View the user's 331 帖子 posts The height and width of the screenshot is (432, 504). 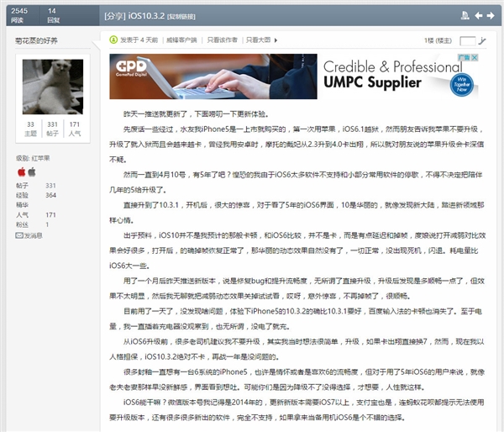point(51,128)
